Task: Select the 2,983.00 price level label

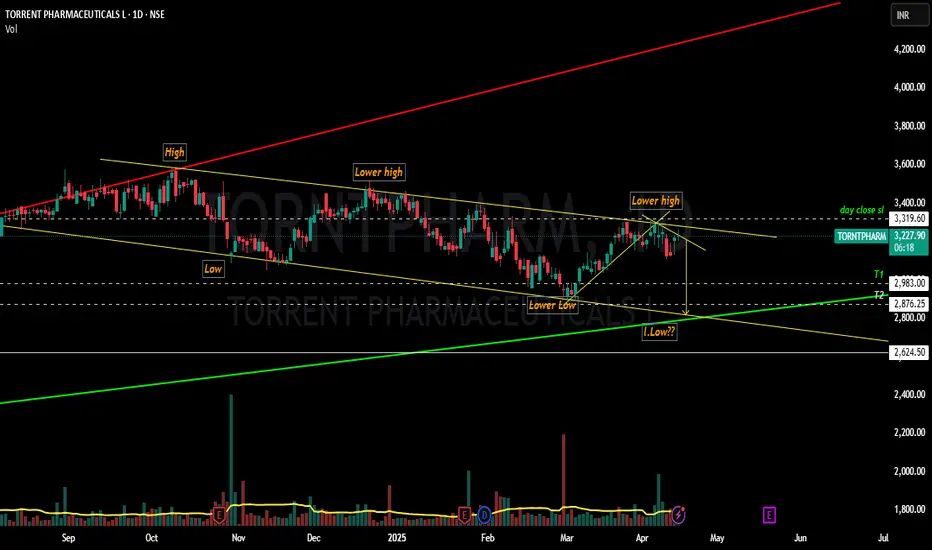Action: point(909,283)
